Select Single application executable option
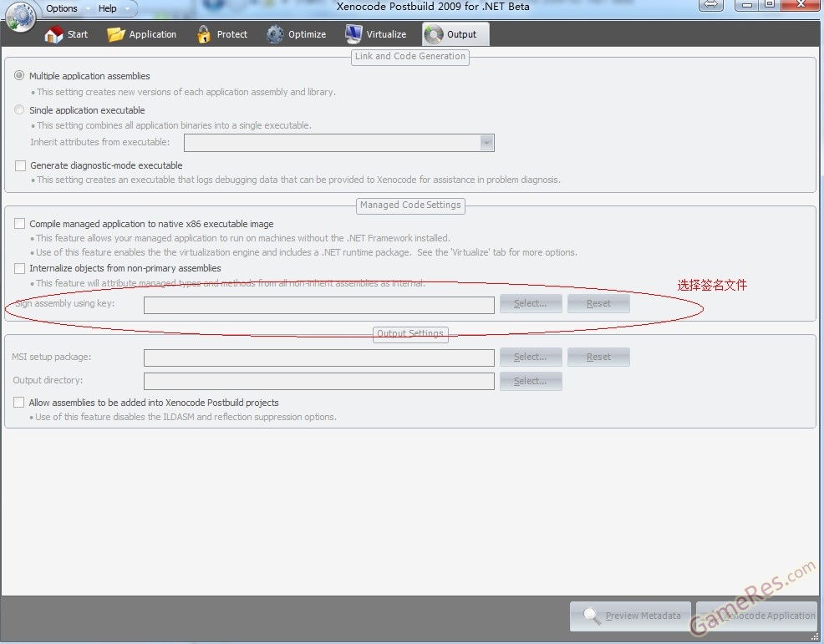 click(x=19, y=109)
